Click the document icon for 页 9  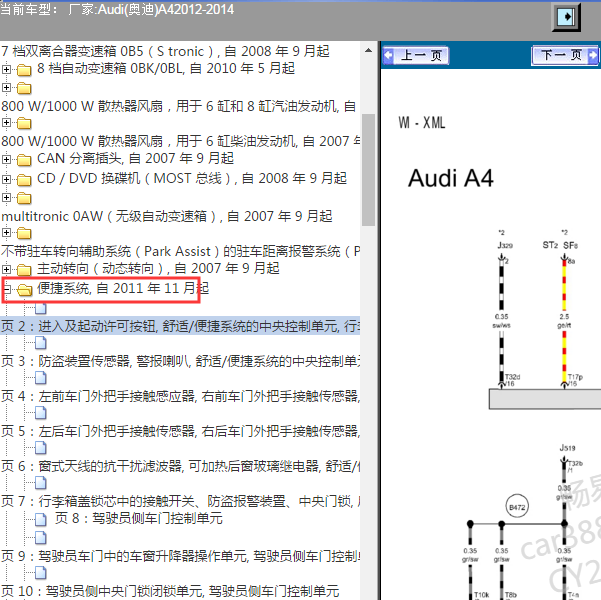(x=41, y=538)
